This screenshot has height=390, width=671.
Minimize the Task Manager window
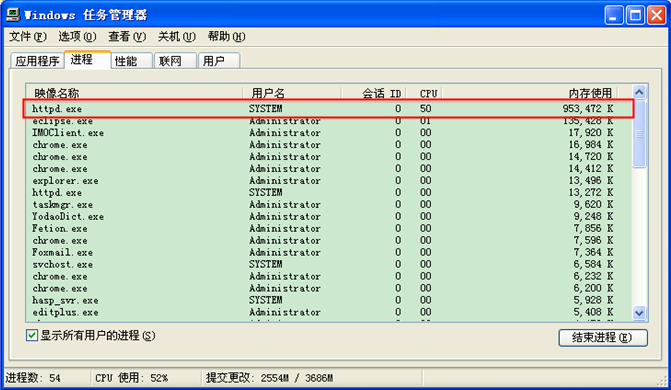(614, 15)
